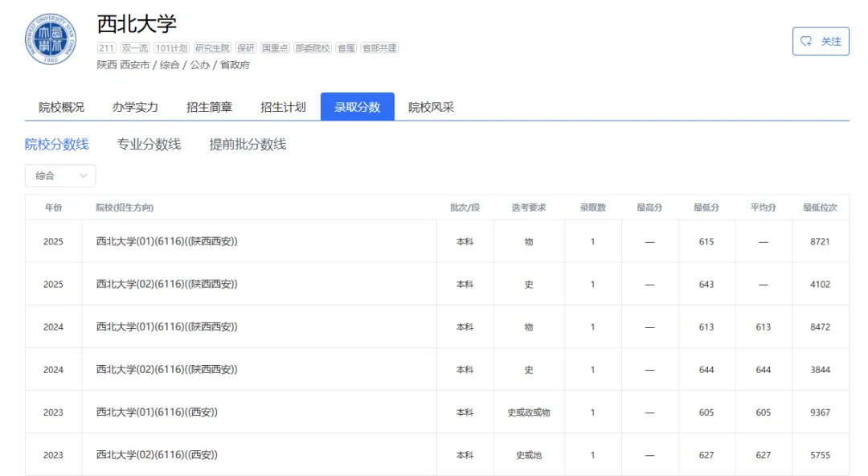Click the 国重点 tag
The height and width of the screenshot is (476, 868).
(275, 48)
